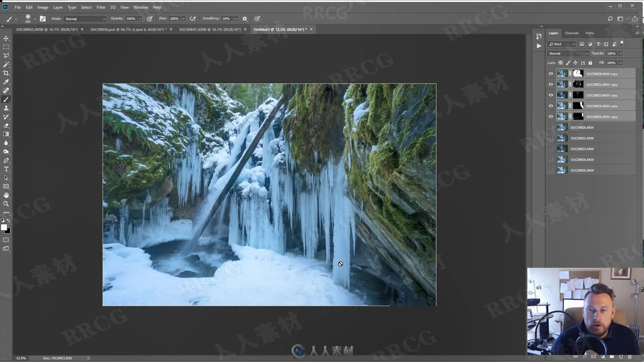The image size is (644, 362).
Task: Enable airbrush-style build-up
Action: (193, 19)
